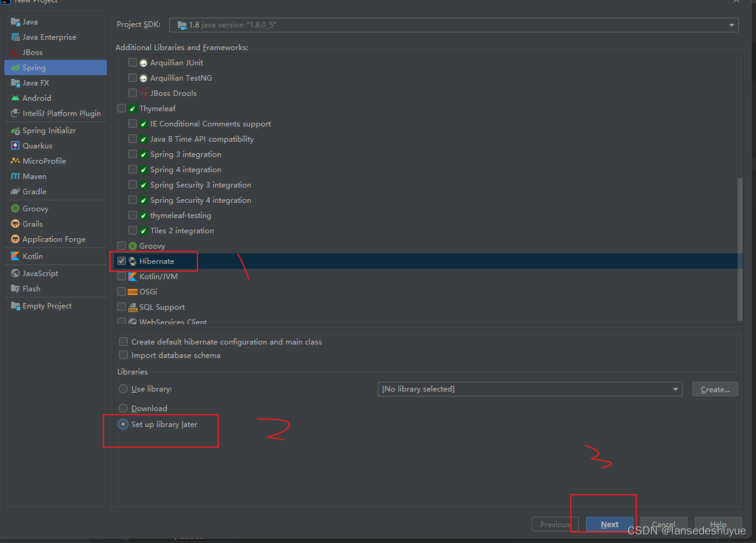Choose the Android robot icon
The image size is (756, 543).
15,98
